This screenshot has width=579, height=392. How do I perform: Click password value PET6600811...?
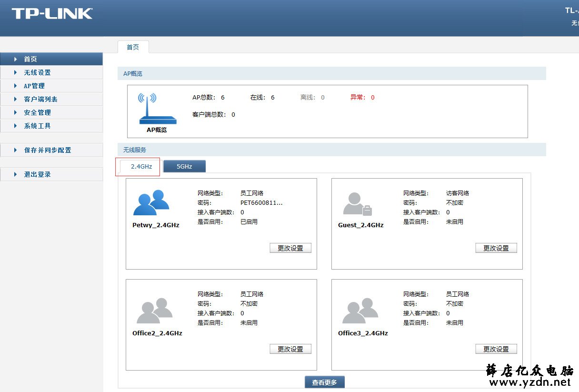pyautogui.click(x=261, y=203)
